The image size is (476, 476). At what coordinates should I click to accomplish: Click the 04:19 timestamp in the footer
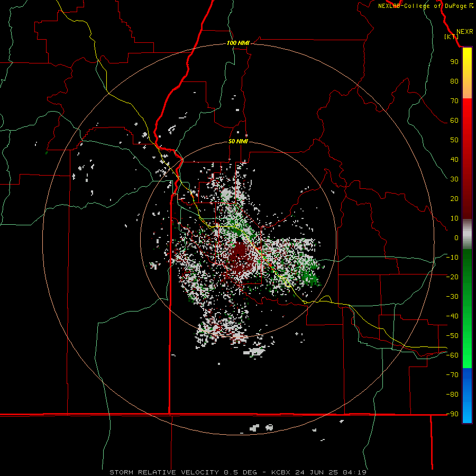(354, 472)
